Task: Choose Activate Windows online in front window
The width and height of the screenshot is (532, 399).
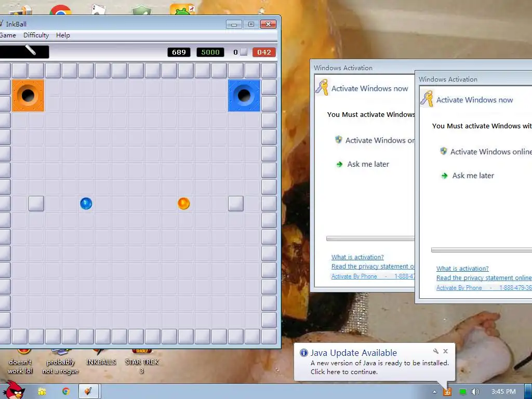Action: point(490,152)
